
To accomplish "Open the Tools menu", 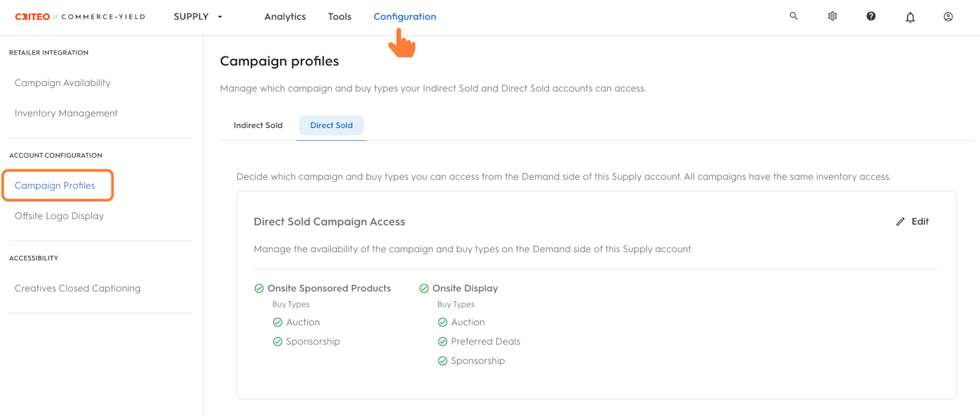I will coord(339,17).
